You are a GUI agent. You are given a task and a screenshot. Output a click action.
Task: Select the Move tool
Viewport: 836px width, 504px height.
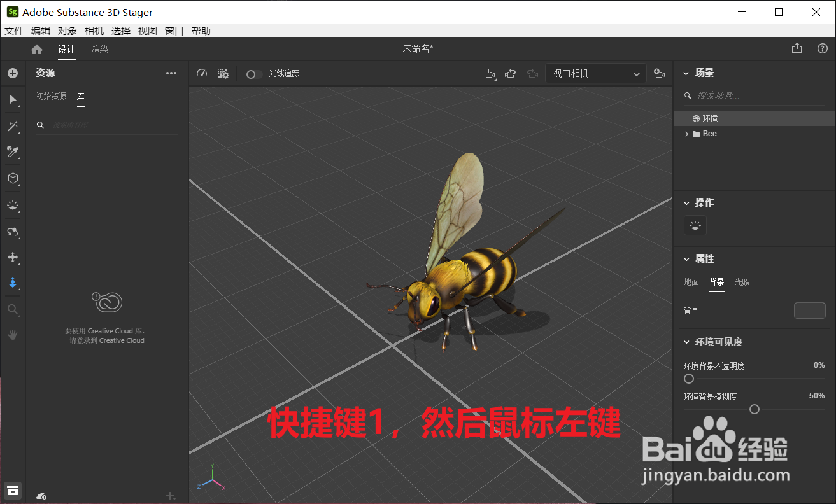[13, 257]
